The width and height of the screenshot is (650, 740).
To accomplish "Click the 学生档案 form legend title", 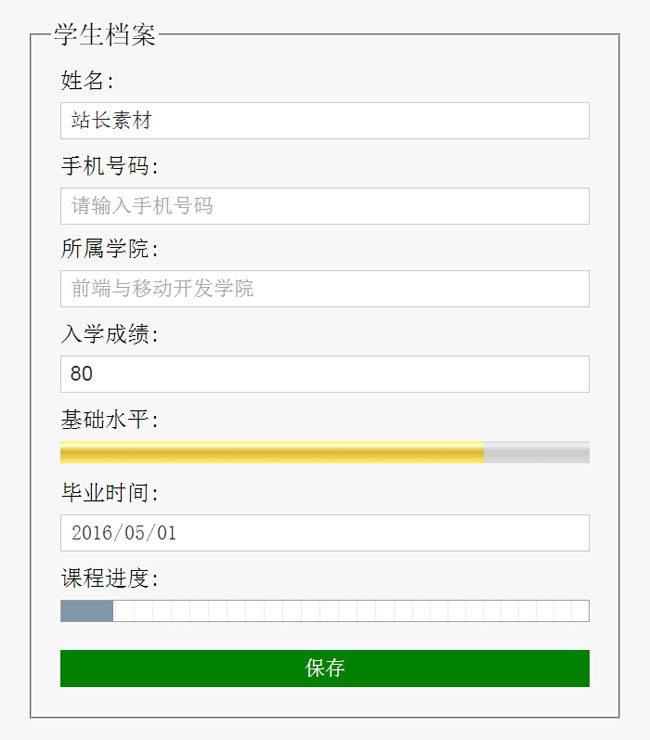I will (105, 36).
